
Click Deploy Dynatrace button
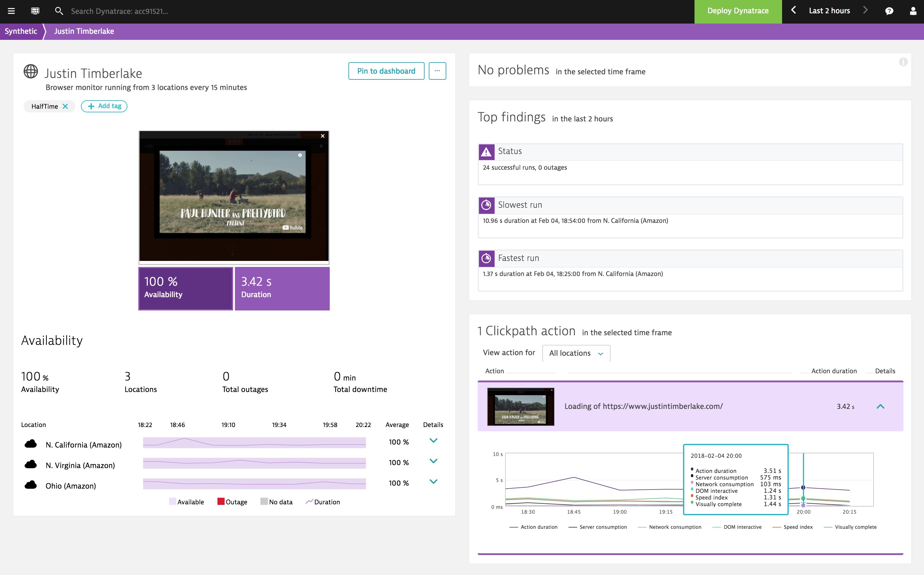coord(738,11)
